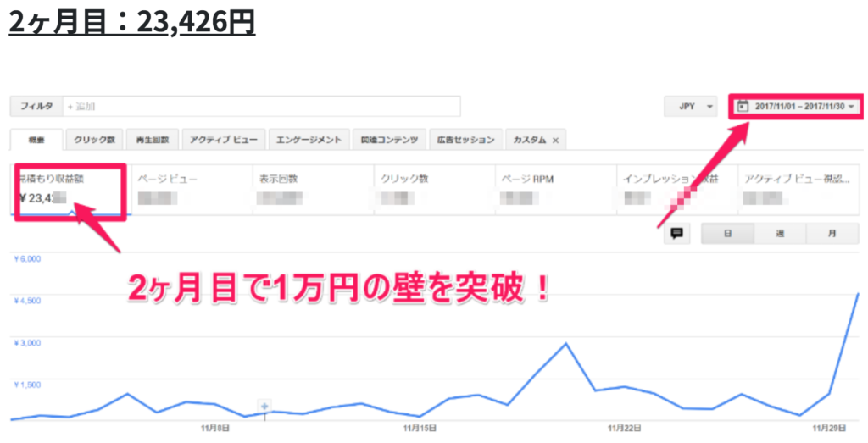Close the カスタム tab with X

point(555,140)
